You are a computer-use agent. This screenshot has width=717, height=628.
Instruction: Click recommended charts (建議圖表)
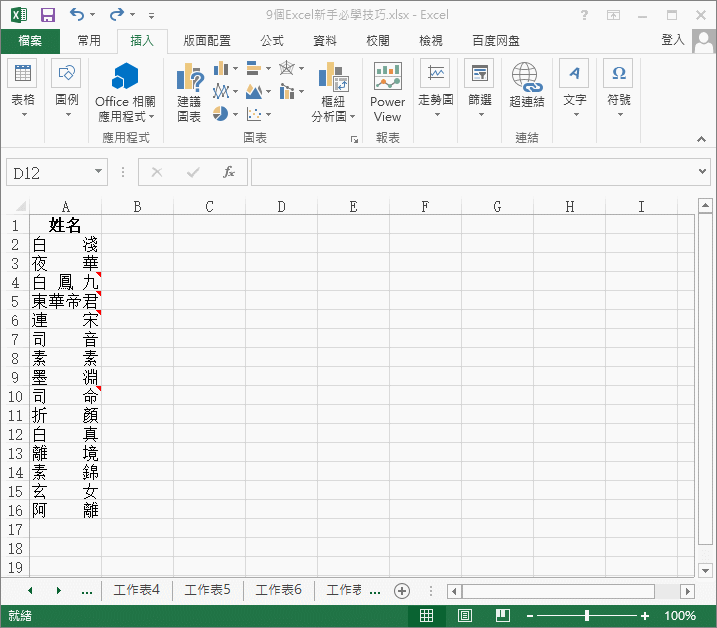point(189,90)
